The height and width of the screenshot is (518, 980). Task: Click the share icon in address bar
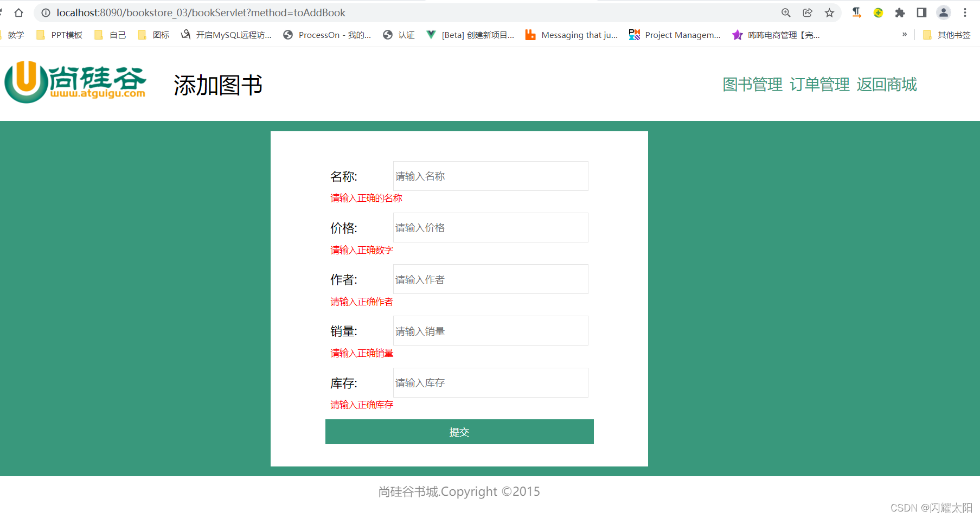tap(808, 12)
